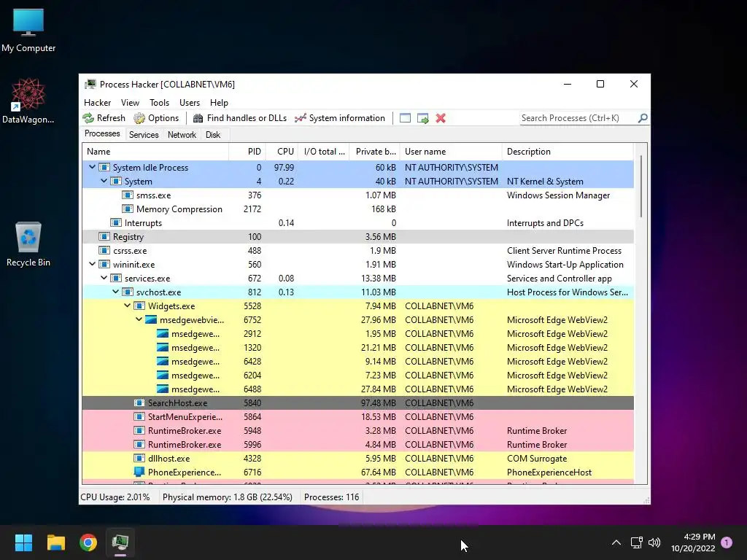The image size is (747, 560).
Task: Collapse the msedgewebview 6752 node
Action: [x=139, y=319]
